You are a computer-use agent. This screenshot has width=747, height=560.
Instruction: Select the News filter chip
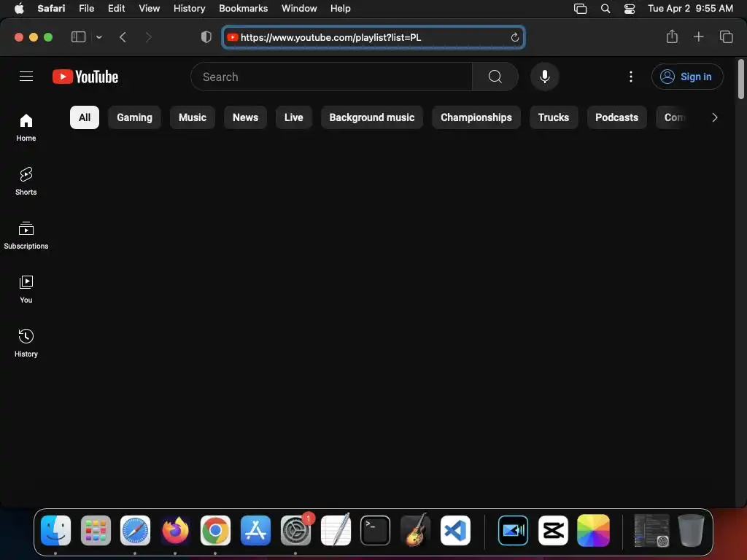(245, 117)
